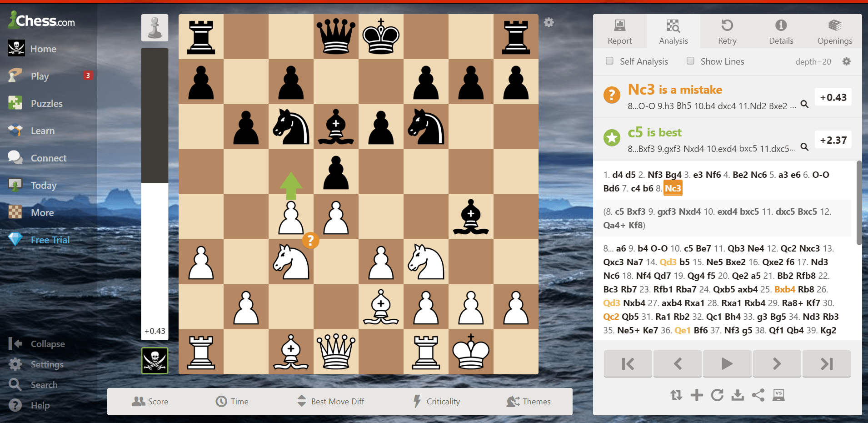Open the Puzzles section

point(47,103)
